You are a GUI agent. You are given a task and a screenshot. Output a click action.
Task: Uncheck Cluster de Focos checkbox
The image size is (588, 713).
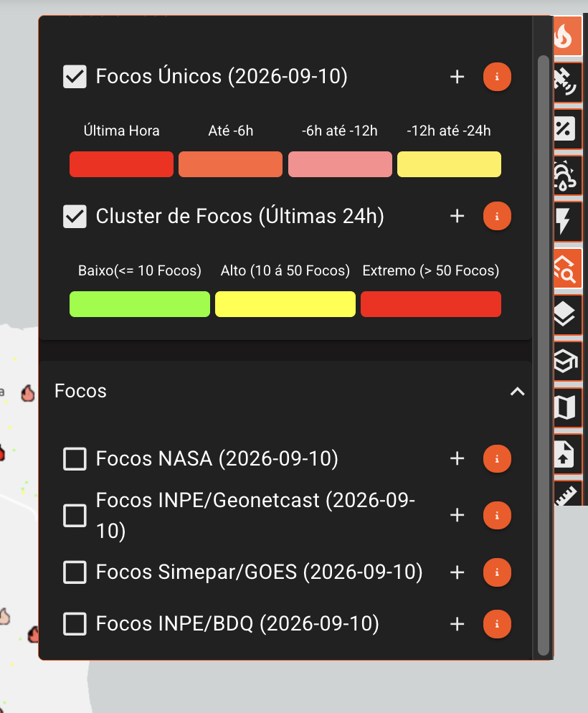click(x=75, y=216)
